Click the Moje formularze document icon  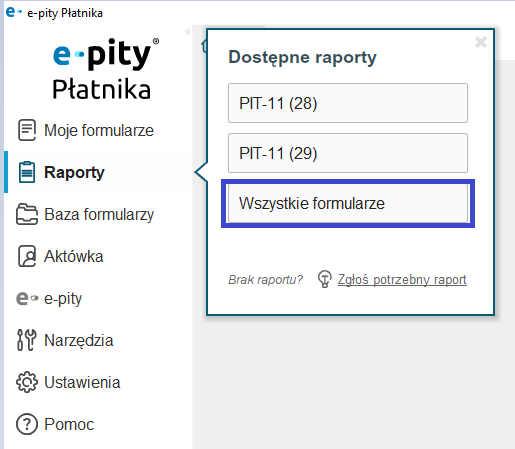pos(27,130)
